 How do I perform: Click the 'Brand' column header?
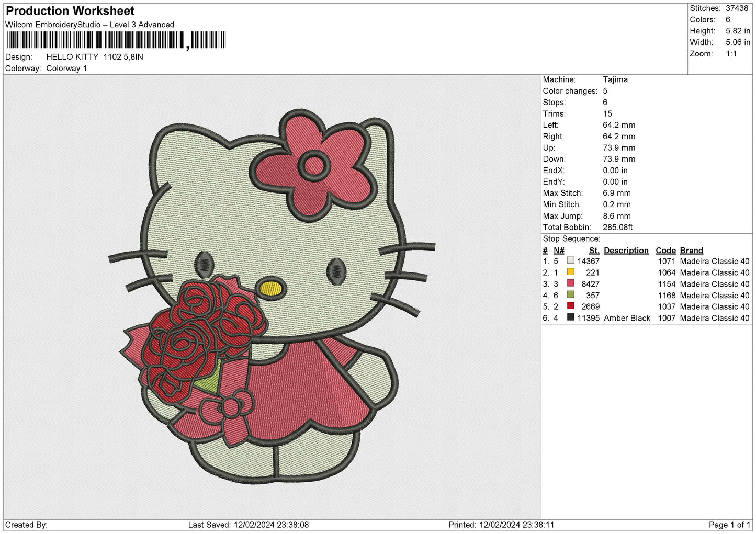[692, 251]
